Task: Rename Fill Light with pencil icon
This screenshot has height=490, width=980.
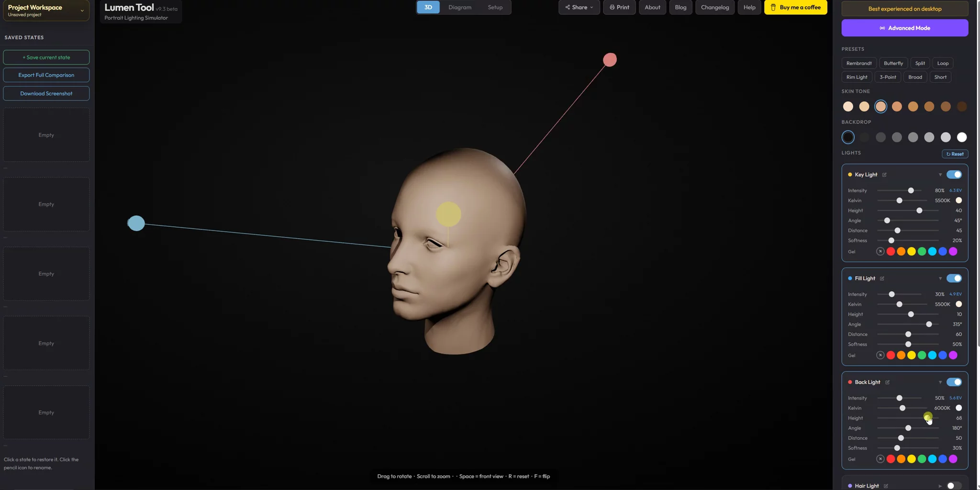Action: (x=882, y=278)
